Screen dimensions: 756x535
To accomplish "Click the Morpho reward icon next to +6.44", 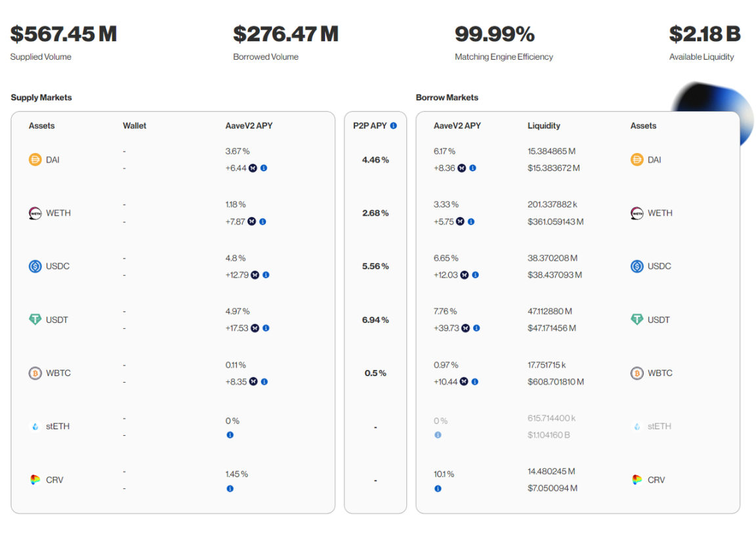I will point(253,168).
